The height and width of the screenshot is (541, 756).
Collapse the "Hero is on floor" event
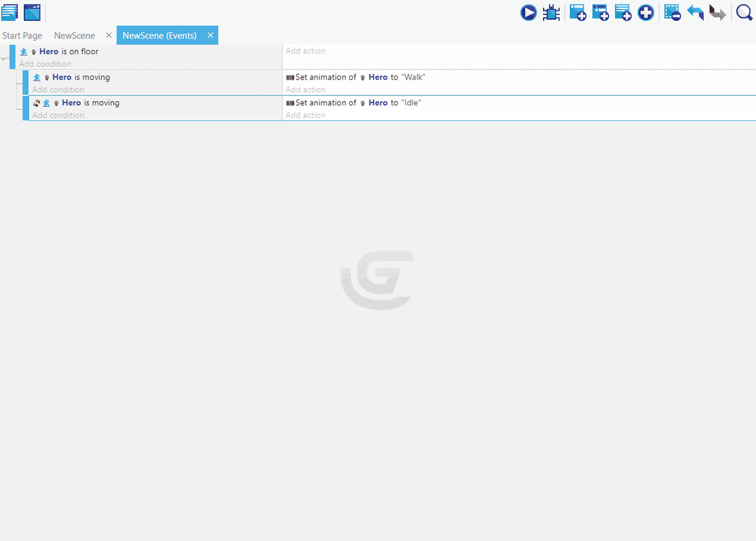4,59
